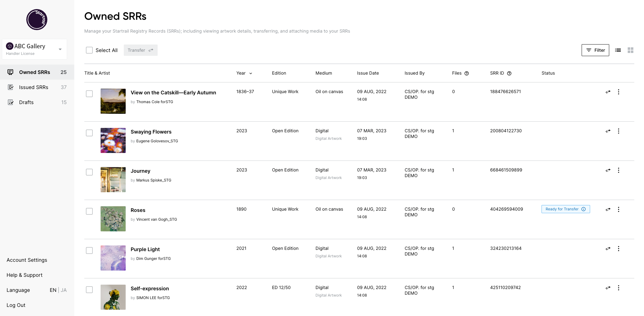
Task: Tick the Select All checkbox
Action: 89,50
